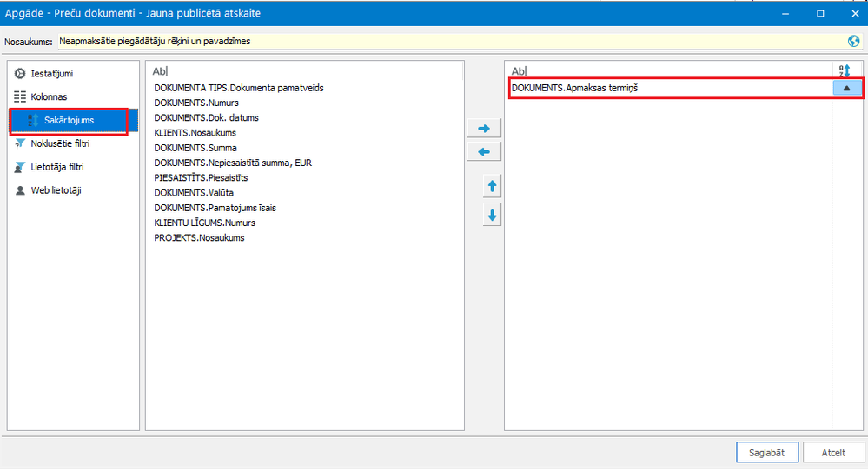Click the Kolonnas columns icon
This screenshot has width=868, height=472.
(20, 97)
